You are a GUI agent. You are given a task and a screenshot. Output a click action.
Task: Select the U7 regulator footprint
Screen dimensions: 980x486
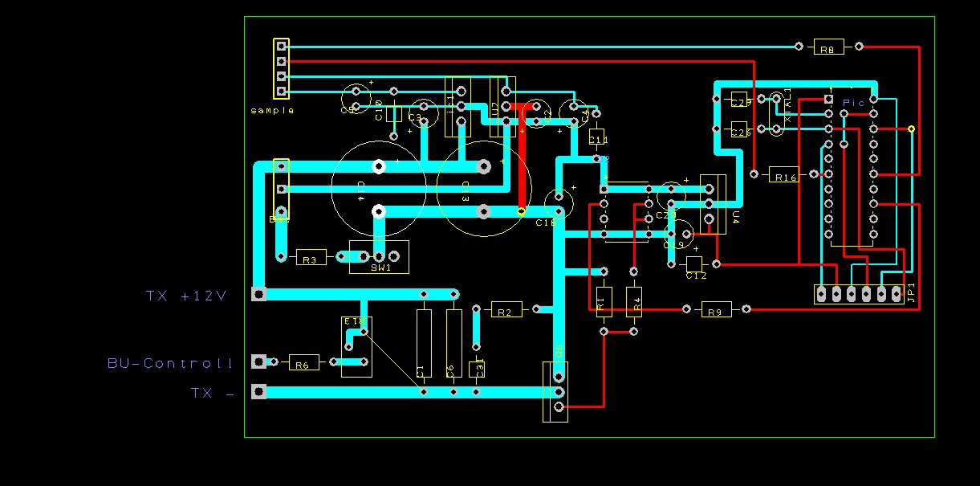(502, 107)
